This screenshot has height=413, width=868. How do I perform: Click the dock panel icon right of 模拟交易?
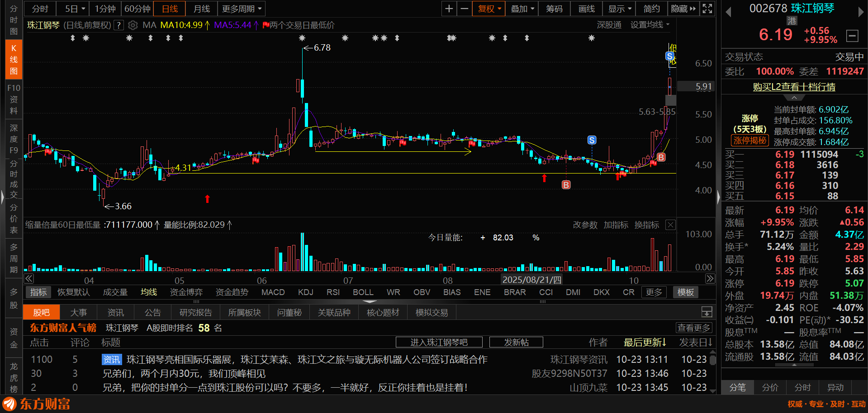[707, 312]
